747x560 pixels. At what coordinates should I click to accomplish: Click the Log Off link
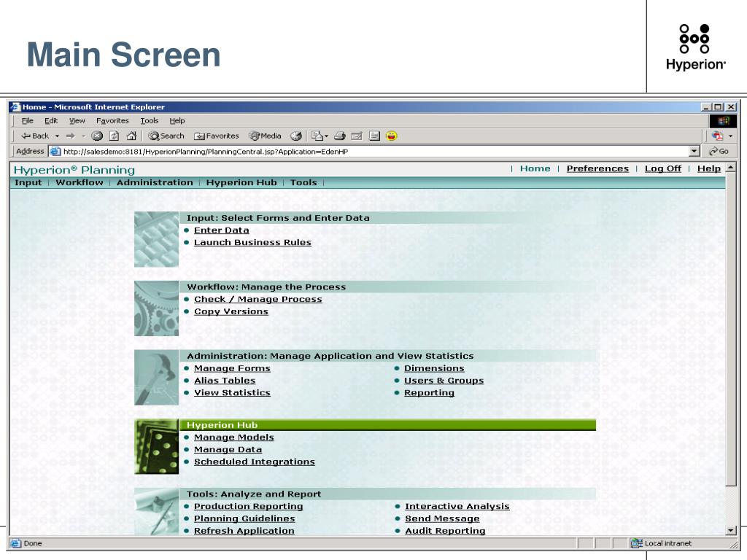pos(663,168)
